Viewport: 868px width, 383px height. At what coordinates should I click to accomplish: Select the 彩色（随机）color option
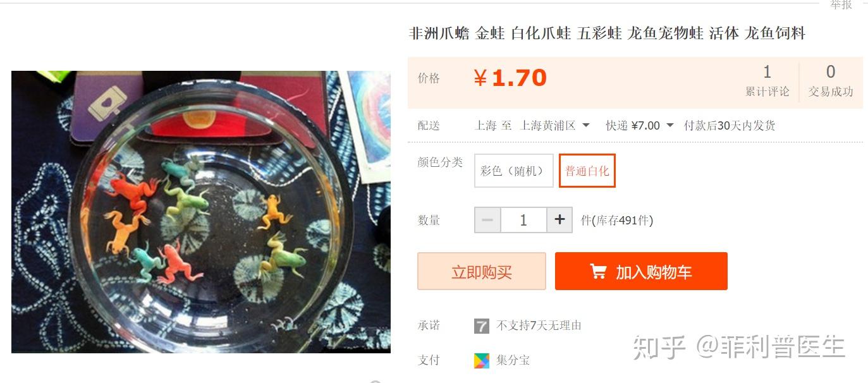(514, 171)
